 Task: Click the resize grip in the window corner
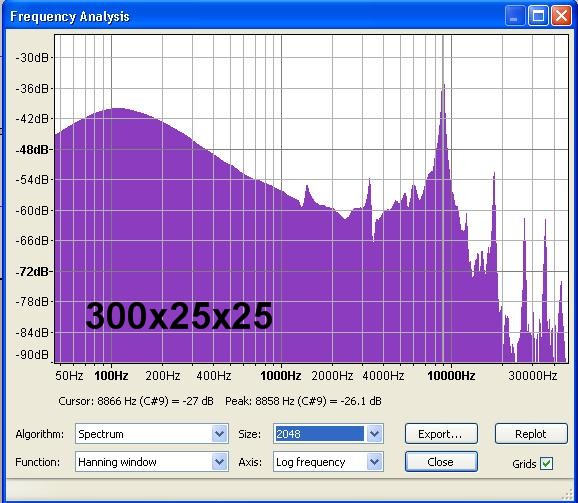pyautogui.click(x=569, y=494)
